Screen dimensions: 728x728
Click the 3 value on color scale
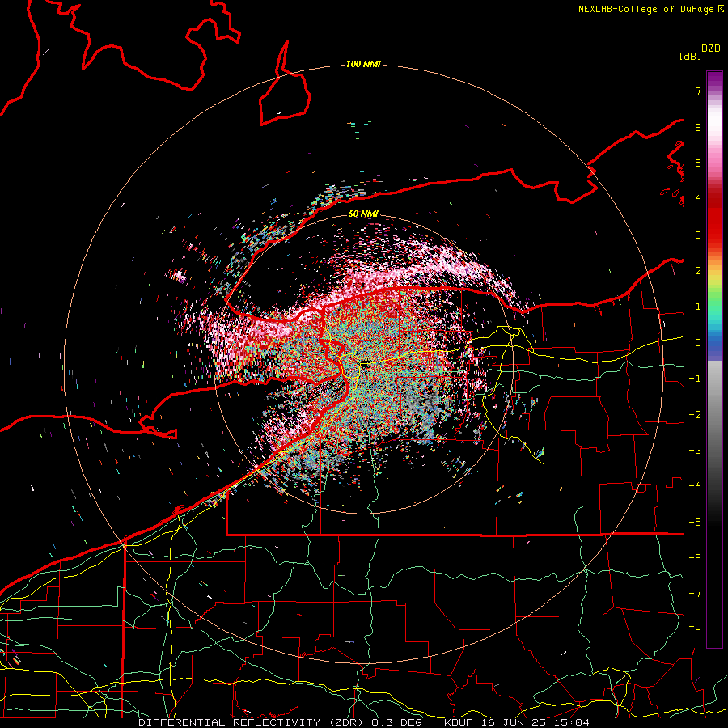point(698,235)
